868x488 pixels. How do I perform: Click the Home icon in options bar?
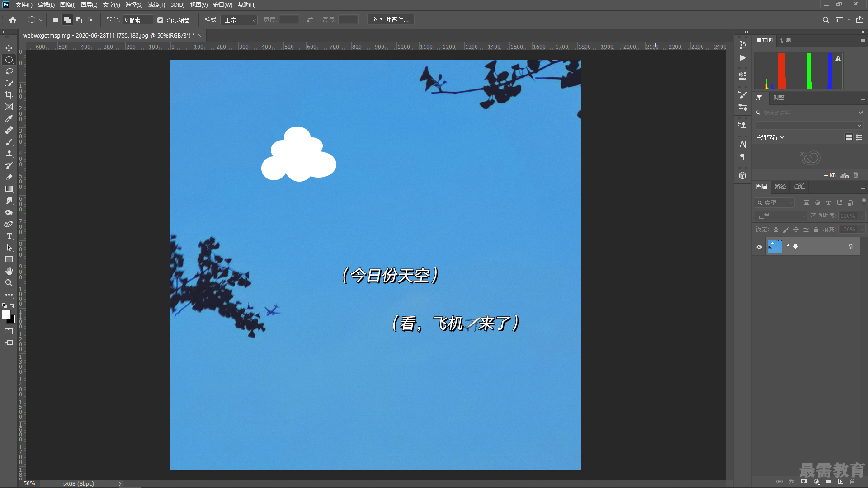[x=13, y=20]
